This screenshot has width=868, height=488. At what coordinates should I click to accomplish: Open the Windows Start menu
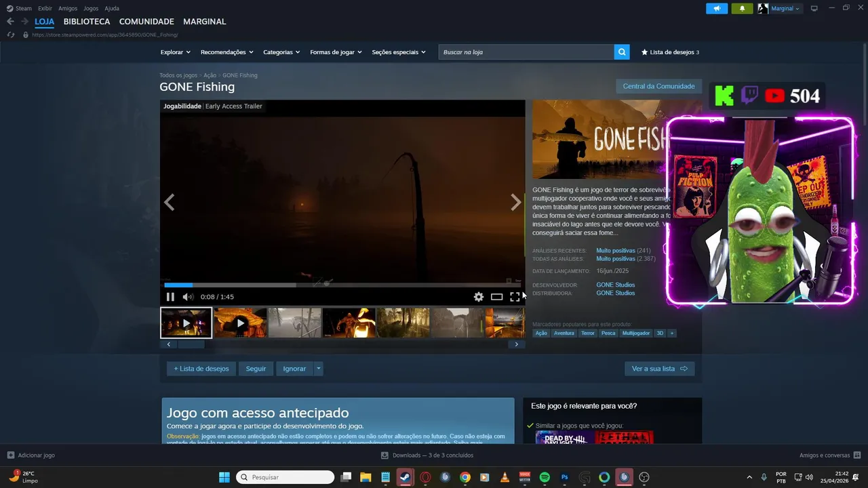pos(224,477)
